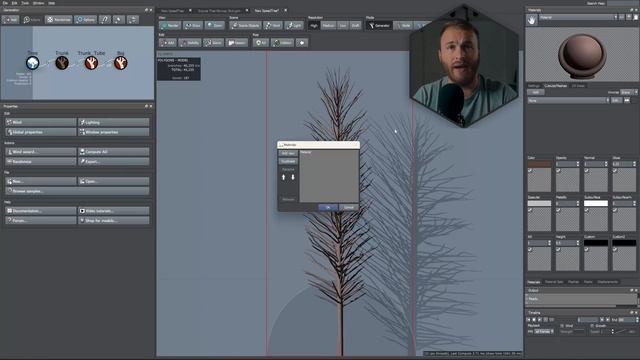
Task: Toggle the Opacity map checkbox
Action: point(558,171)
